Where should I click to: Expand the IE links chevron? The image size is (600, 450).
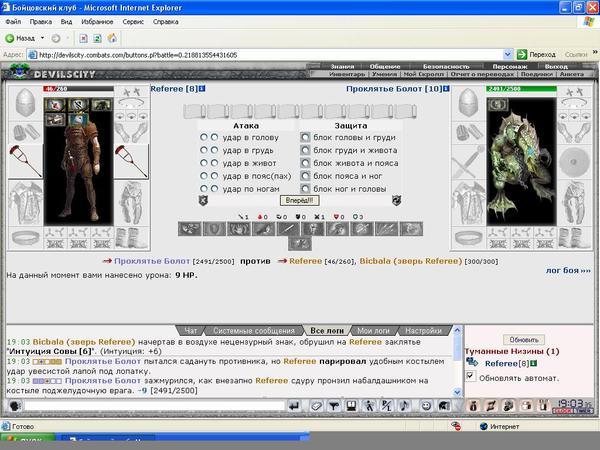(x=595, y=52)
